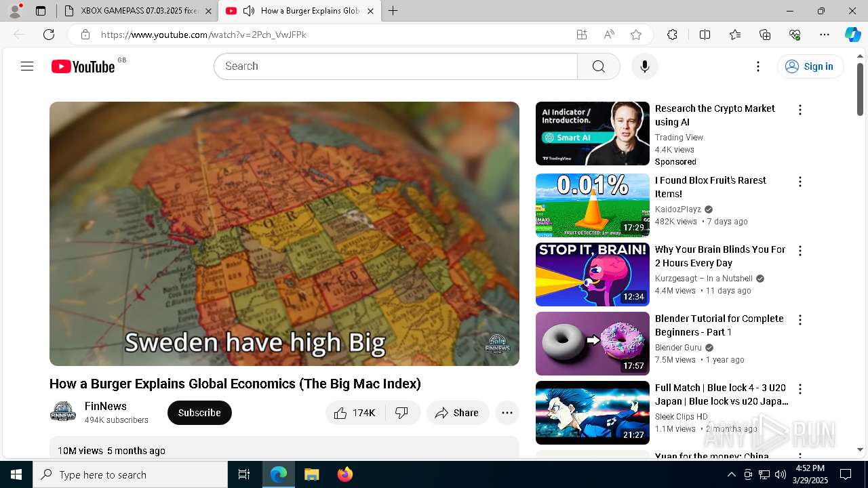Viewport: 868px width, 488px height.
Task: Open Edge tab actions menu
Action: [x=41, y=11]
